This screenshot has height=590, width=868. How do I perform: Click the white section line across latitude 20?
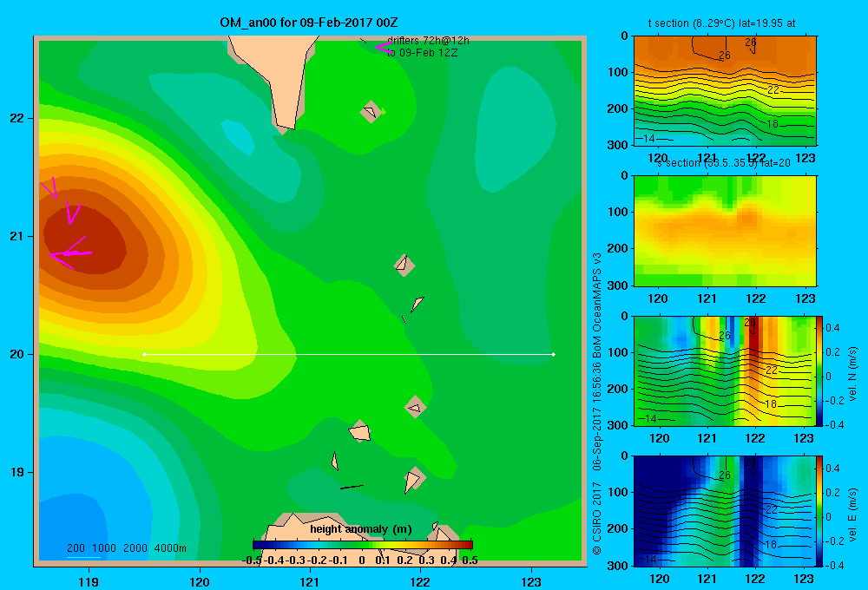pyautogui.click(x=349, y=354)
